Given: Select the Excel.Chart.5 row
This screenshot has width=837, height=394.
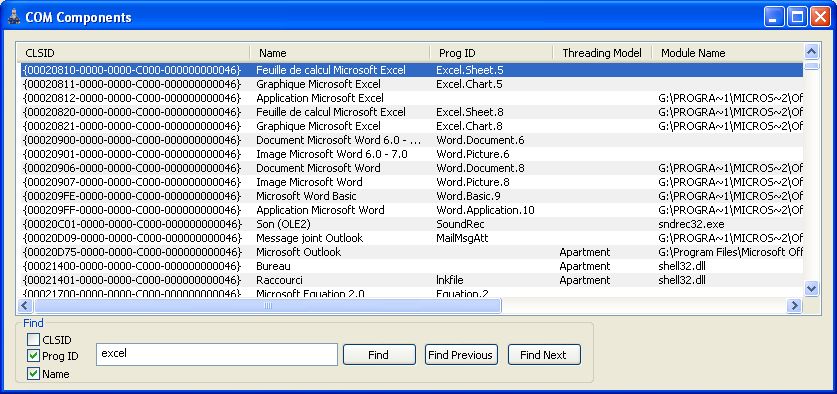Looking at the screenshot, I should coord(412,84).
